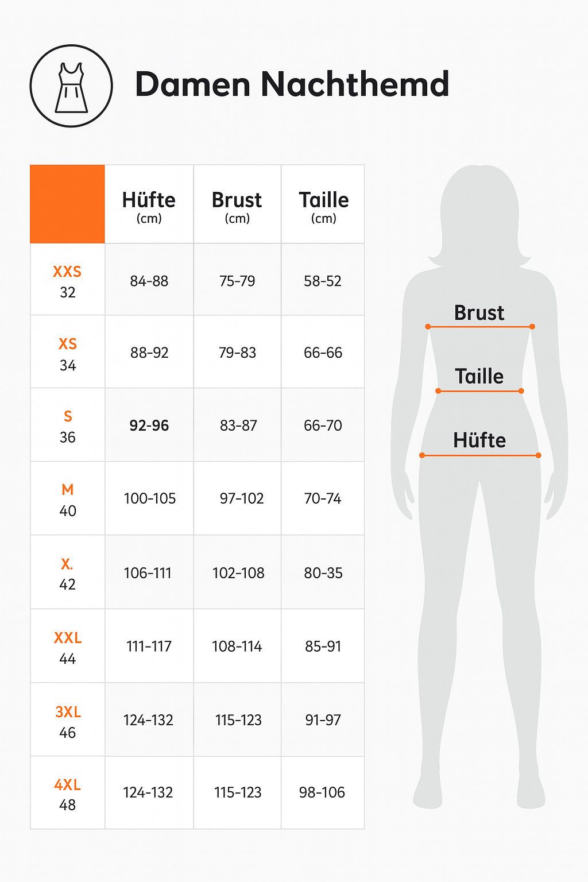The image size is (588, 882).
Task: Click the 98-106 waist measurement cell
Action: (322, 792)
